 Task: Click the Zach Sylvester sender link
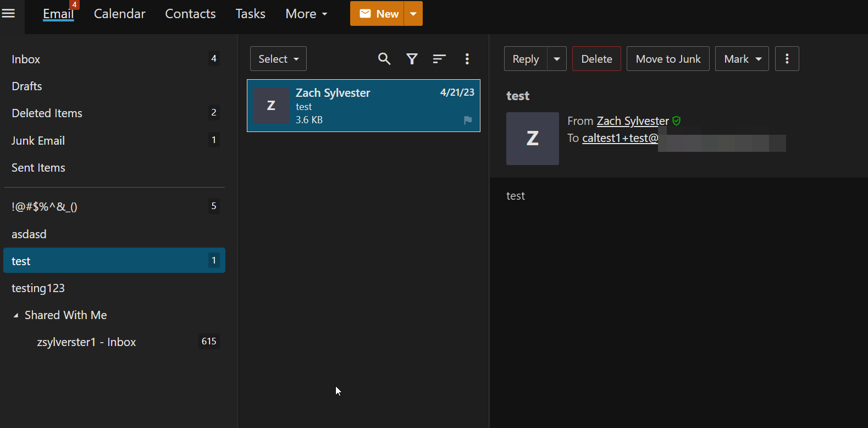[x=633, y=121]
